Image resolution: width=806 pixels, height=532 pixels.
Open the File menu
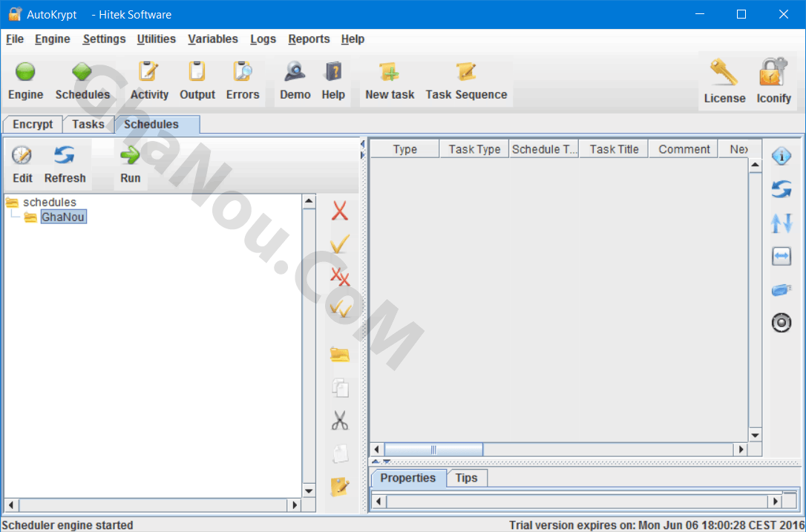pyautogui.click(x=15, y=39)
